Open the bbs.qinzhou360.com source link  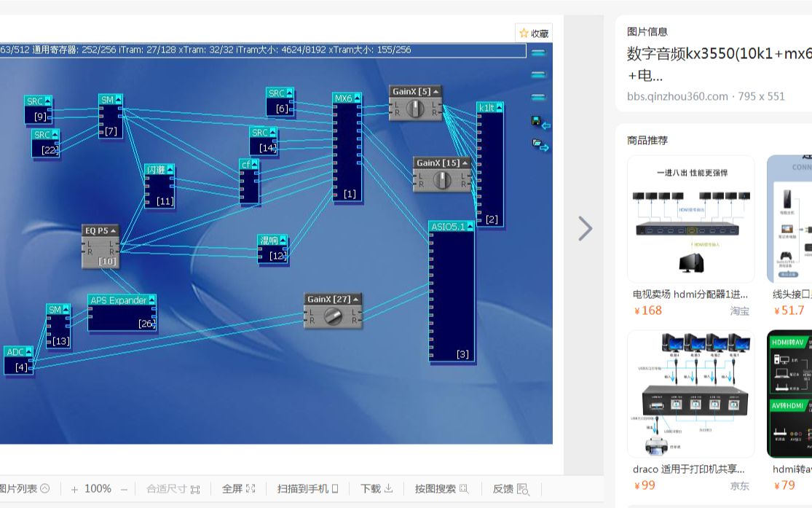pyautogui.click(x=677, y=96)
